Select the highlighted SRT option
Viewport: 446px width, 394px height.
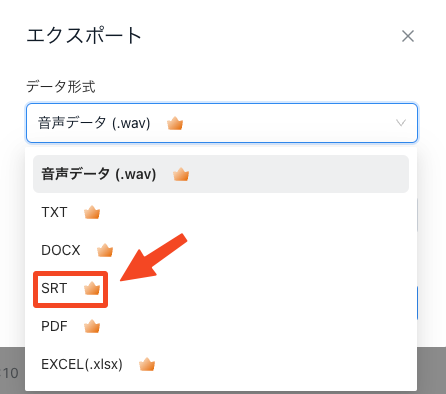(x=70, y=289)
